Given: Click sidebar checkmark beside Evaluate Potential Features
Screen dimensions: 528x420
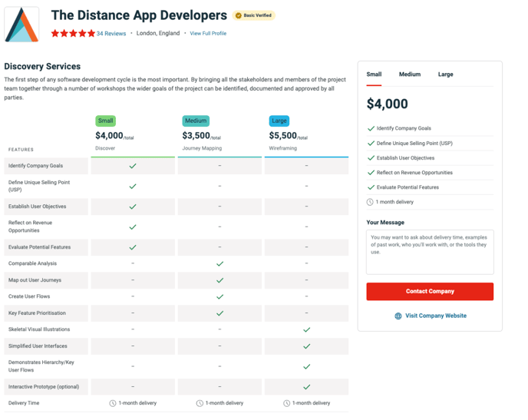Looking at the screenshot, I should point(371,187).
